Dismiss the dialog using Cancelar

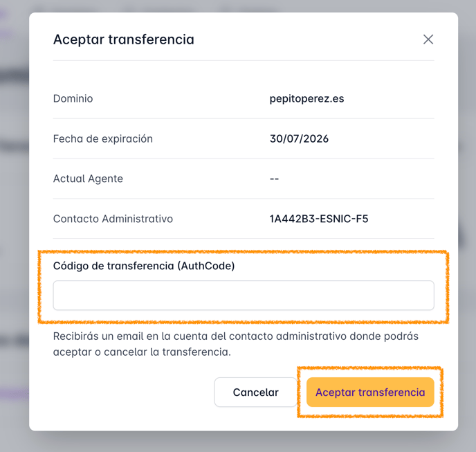point(255,392)
